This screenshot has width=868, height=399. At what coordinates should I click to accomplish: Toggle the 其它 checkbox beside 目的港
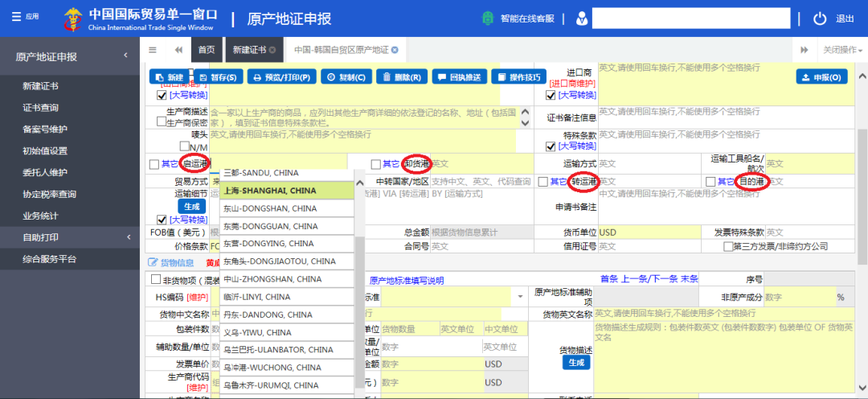[710, 181]
